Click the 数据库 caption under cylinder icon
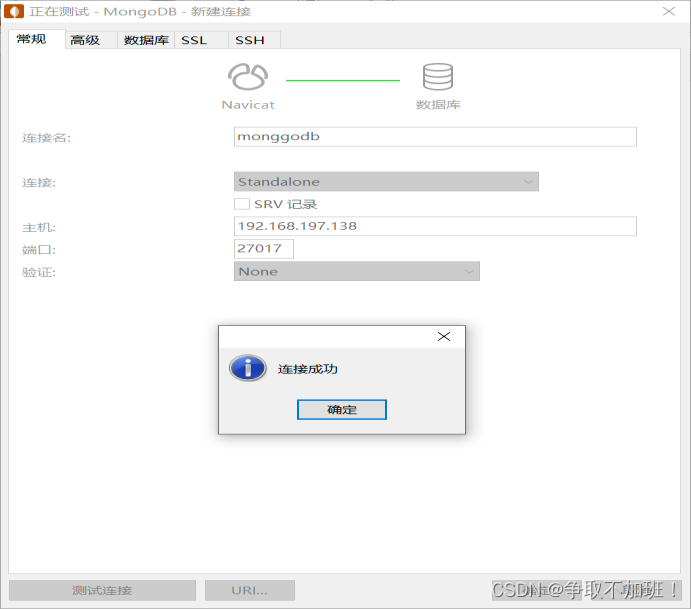 click(438, 105)
